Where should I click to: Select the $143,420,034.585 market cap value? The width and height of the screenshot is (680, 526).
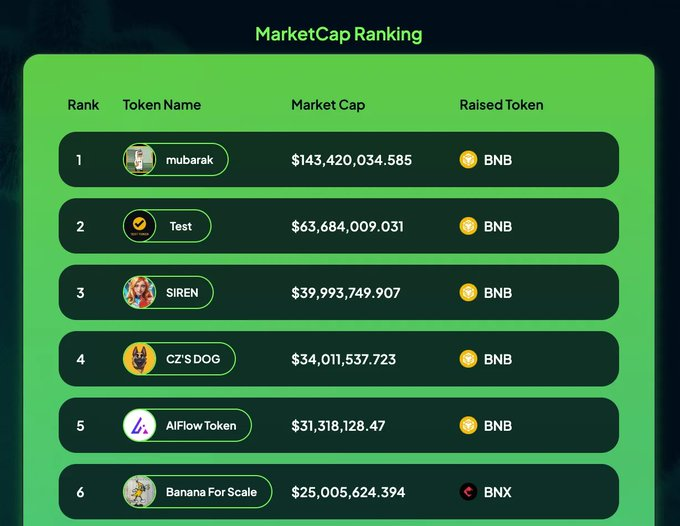coord(351,160)
